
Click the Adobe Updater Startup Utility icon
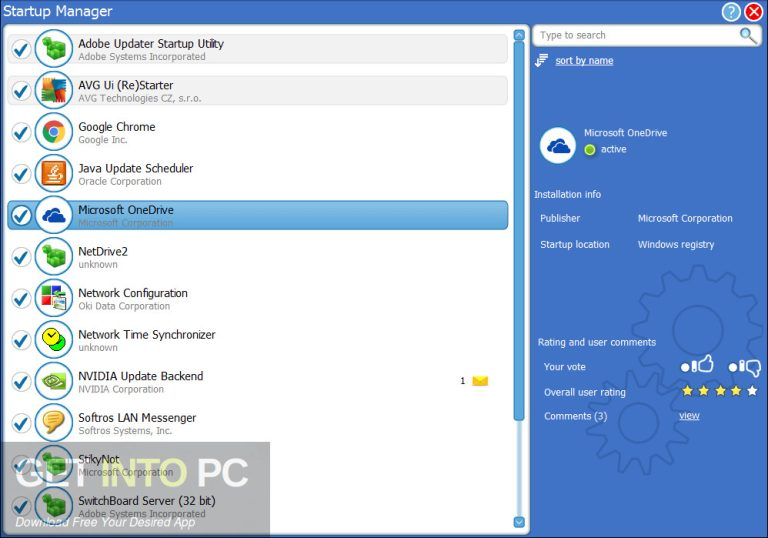[54, 49]
